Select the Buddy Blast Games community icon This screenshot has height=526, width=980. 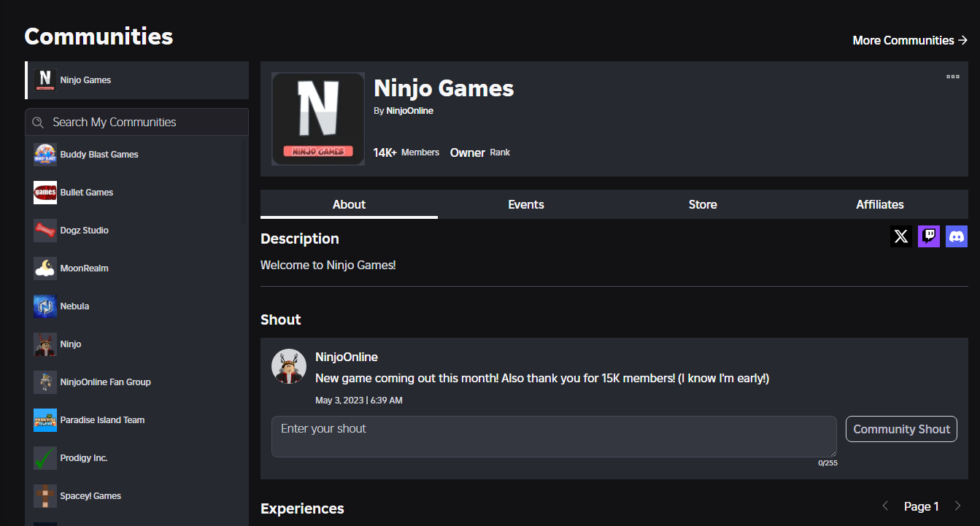pyautogui.click(x=45, y=154)
